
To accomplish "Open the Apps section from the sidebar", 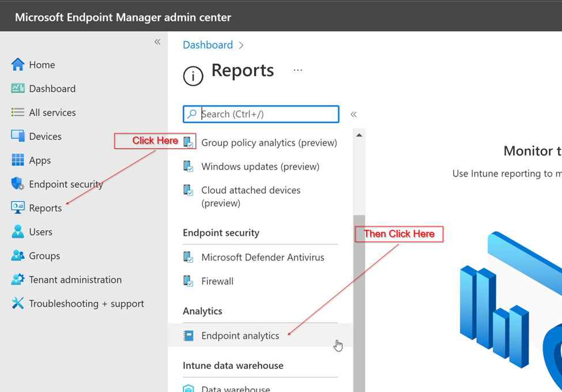I will coord(18,160).
